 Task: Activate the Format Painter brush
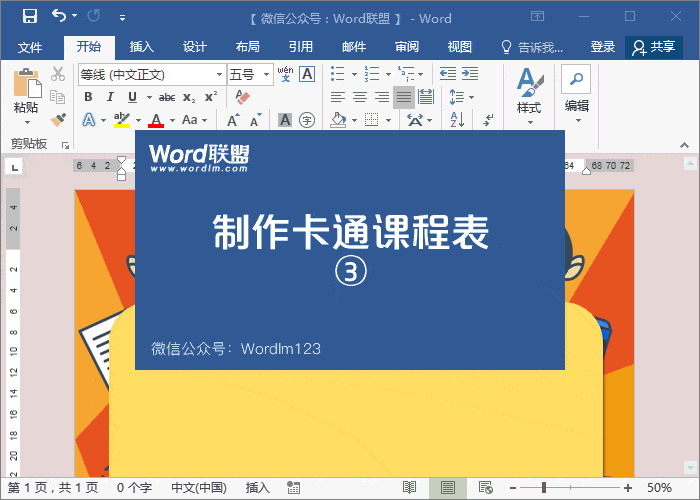(58, 119)
